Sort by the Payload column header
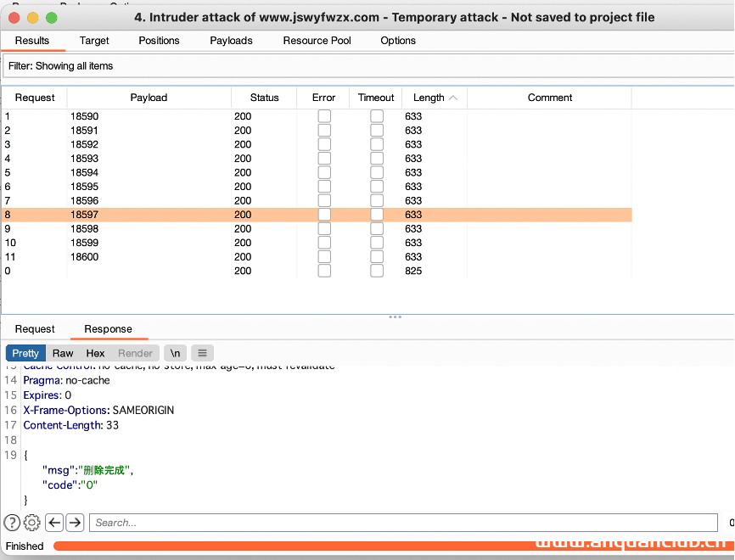 click(149, 98)
